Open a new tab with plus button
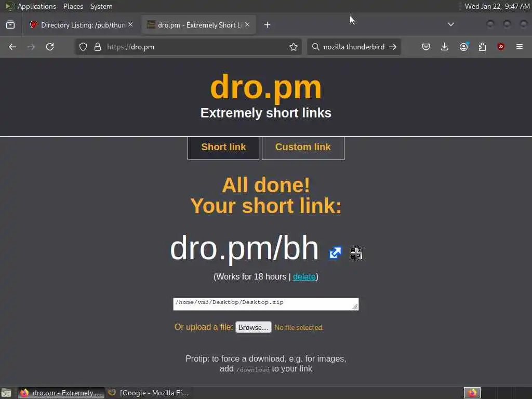Image resolution: width=532 pixels, height=399 pixels. click(268, 25)
